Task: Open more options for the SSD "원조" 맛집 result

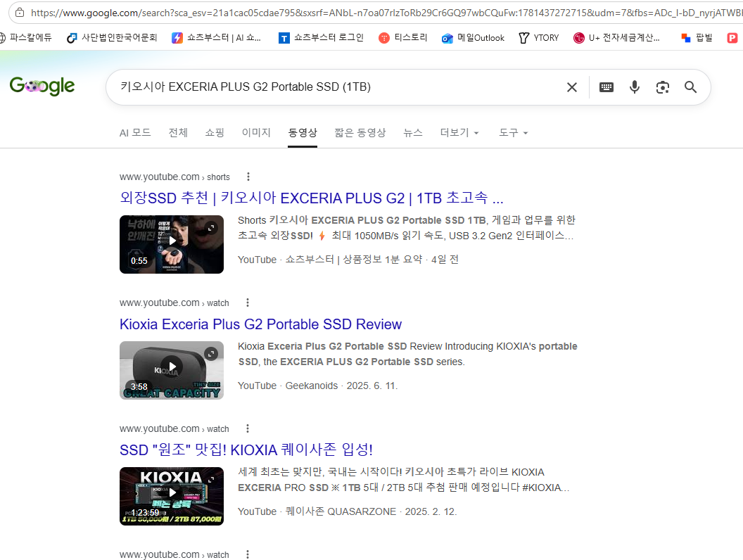Action: point(248,428)
